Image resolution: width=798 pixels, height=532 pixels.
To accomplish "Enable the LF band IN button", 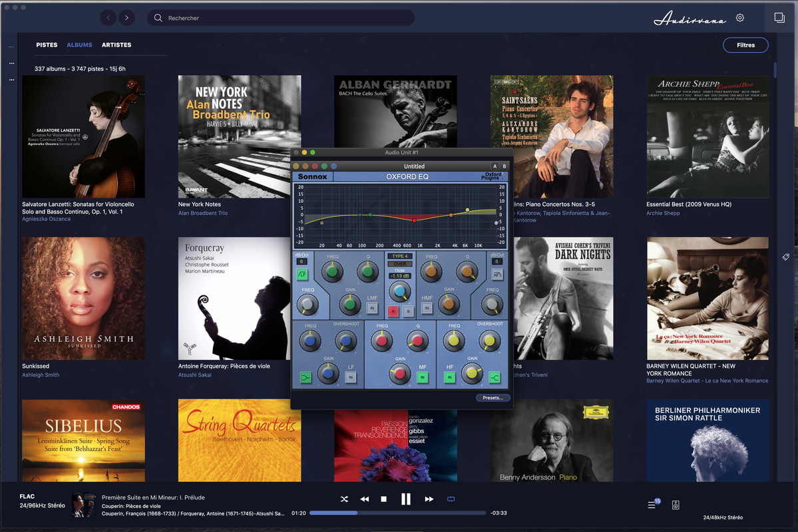I will coord(351,377).
